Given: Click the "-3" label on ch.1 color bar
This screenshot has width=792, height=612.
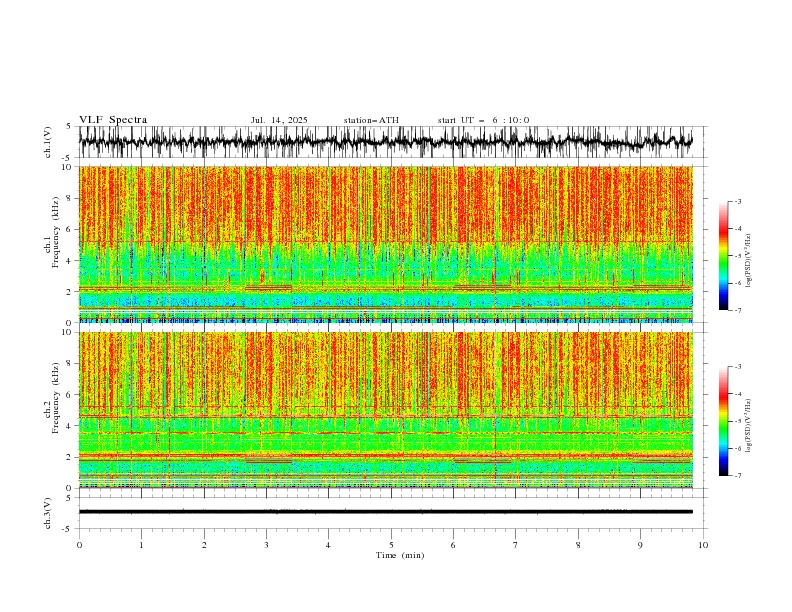Looking at the screenshot, I should 737,201.
